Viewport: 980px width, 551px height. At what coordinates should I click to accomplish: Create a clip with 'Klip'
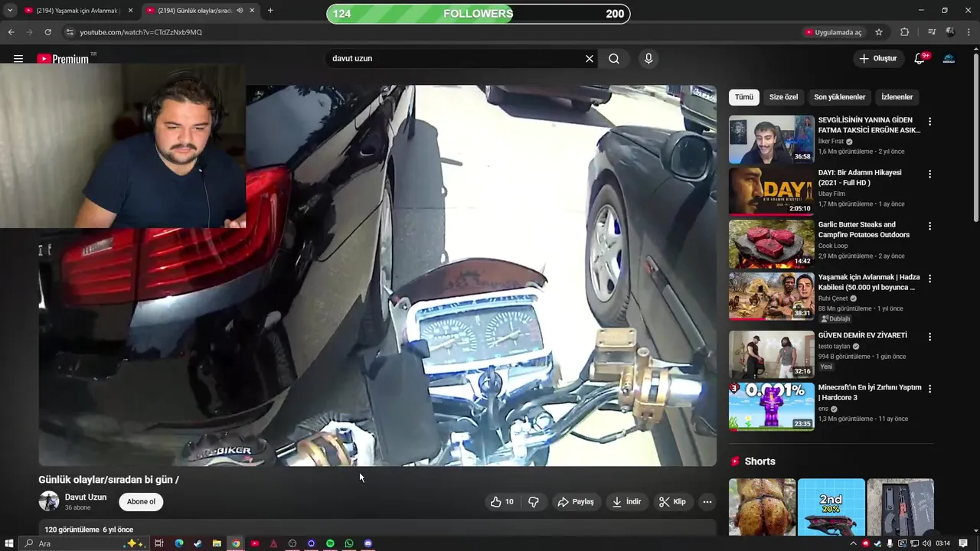click(x=672, y=502)
